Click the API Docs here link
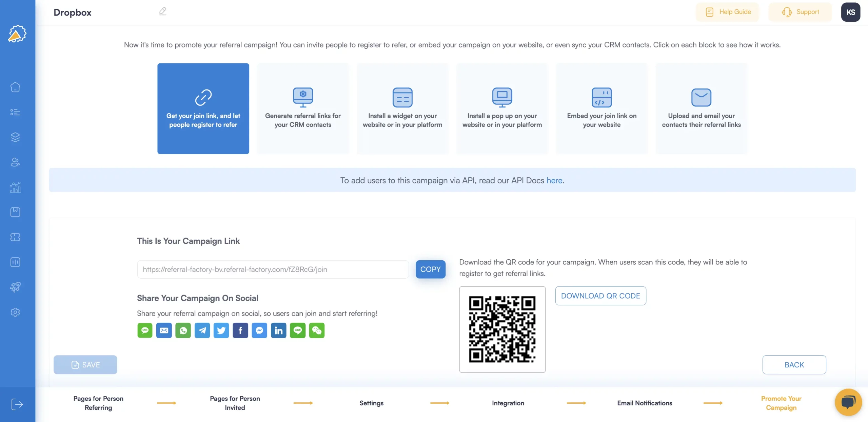 click(555, 180)
